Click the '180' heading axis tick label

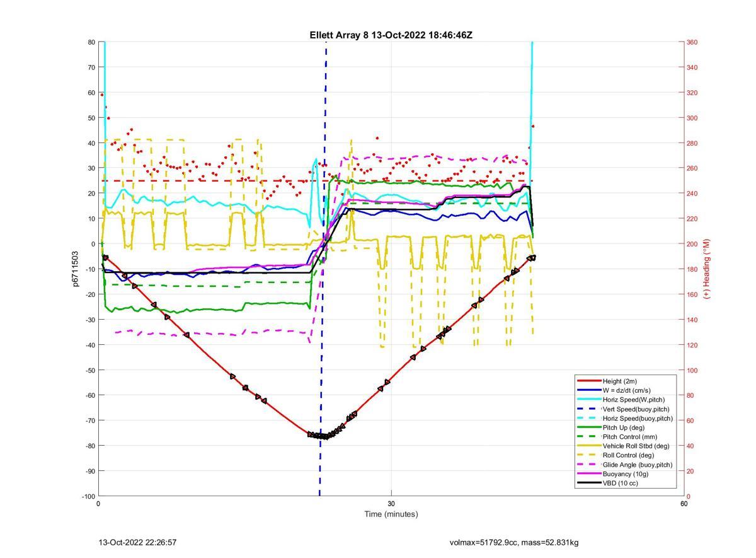[692, 269]
